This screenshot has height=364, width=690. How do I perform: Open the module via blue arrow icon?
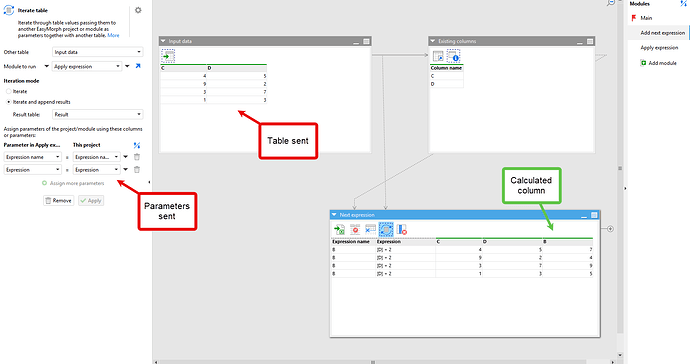138,66
